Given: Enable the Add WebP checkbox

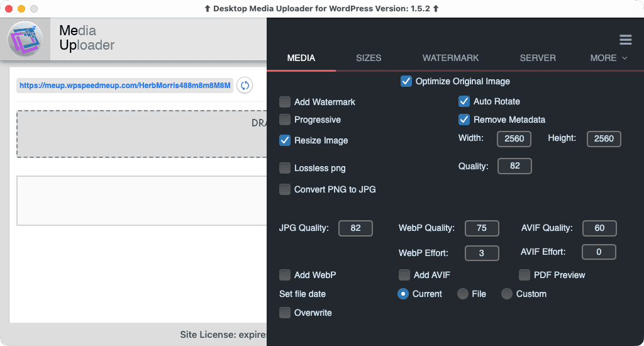Looking at the screenshot, I should (x=285, y=275).
